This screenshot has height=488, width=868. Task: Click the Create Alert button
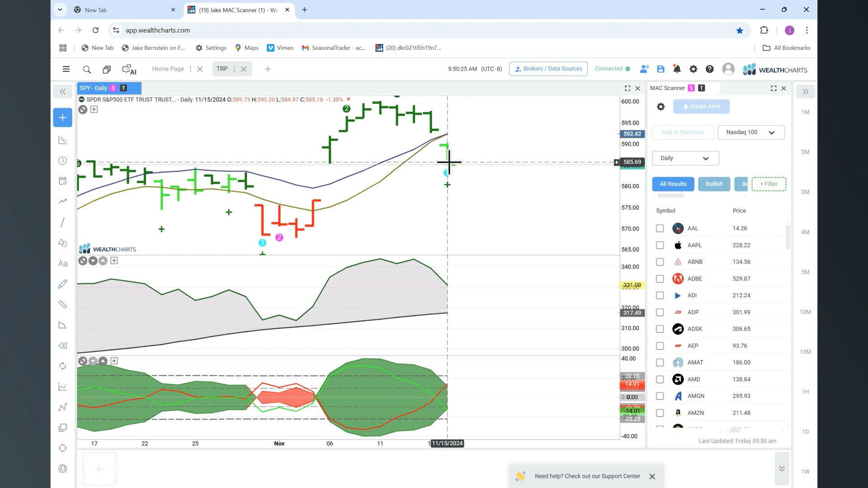[701, 107]
